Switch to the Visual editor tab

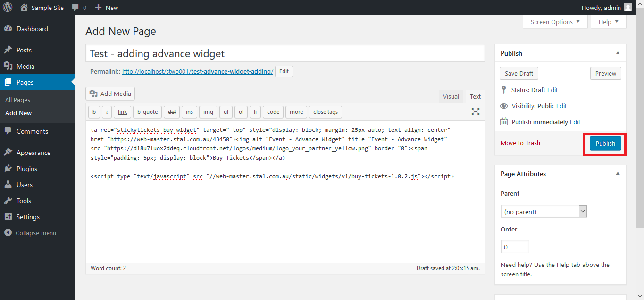click(x=451, y=96)
